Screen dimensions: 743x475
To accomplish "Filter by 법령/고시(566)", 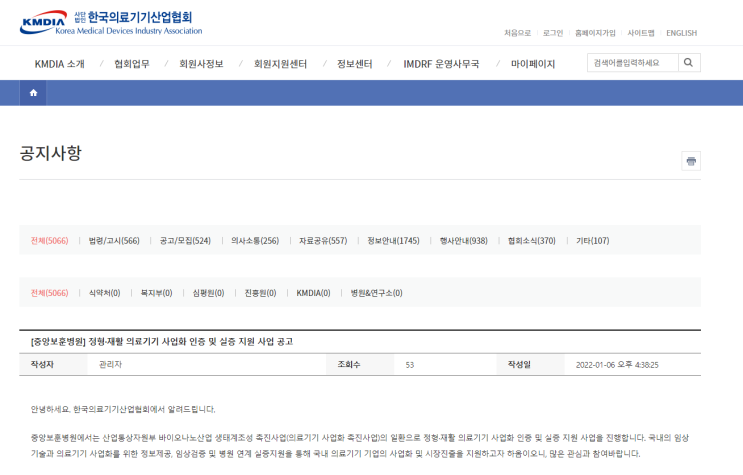I will (x=114, y=241).
